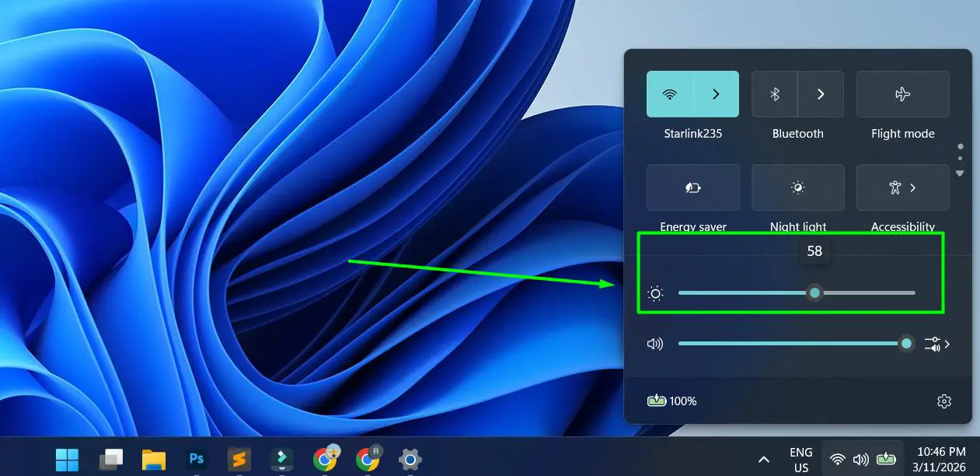Launch Filmora from the taskbar
The width and height of the screenshot is (980, 476).
point(281,459)
